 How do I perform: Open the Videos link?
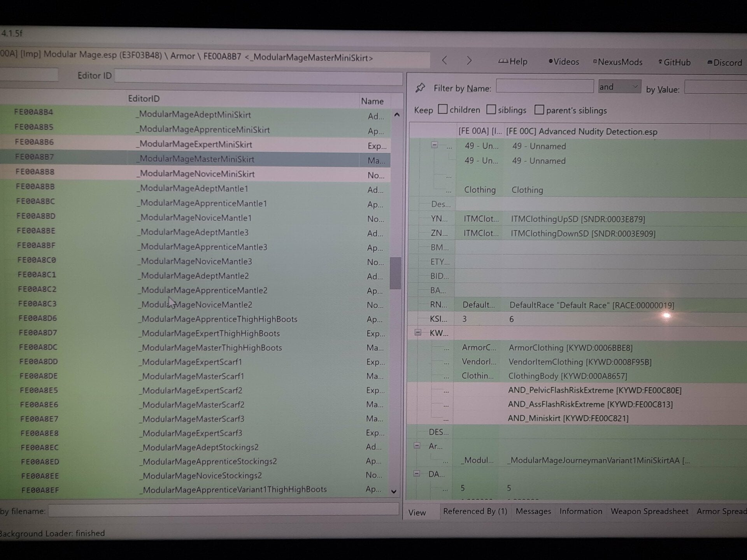coord(564,62)
